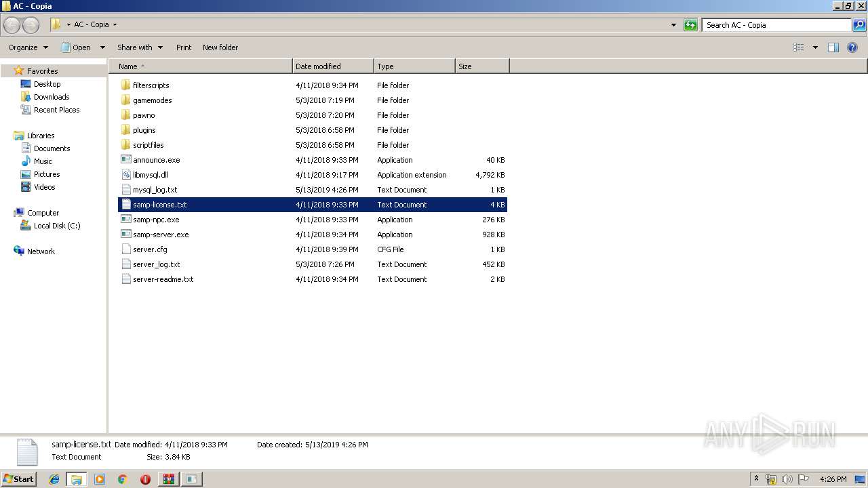This screenshot has height=488, width=868.
Task: Sort files by the Type column
Action: (414, 66)
